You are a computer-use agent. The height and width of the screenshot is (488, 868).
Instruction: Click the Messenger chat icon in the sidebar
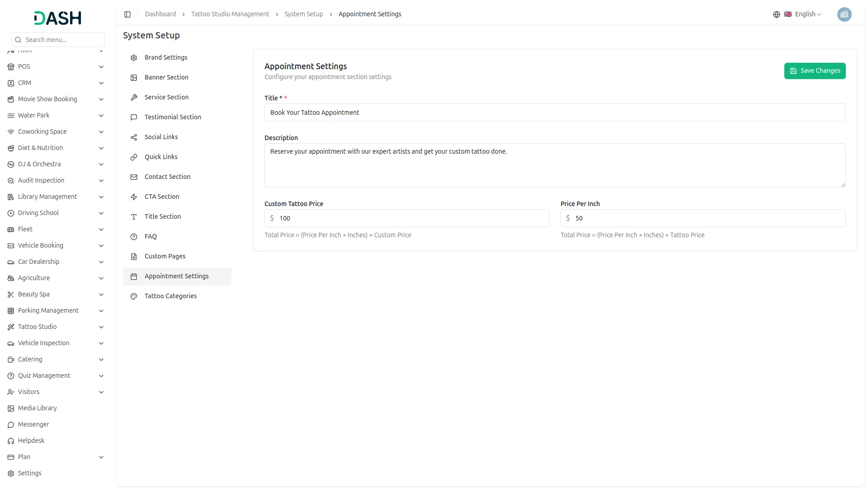point(11,425)
